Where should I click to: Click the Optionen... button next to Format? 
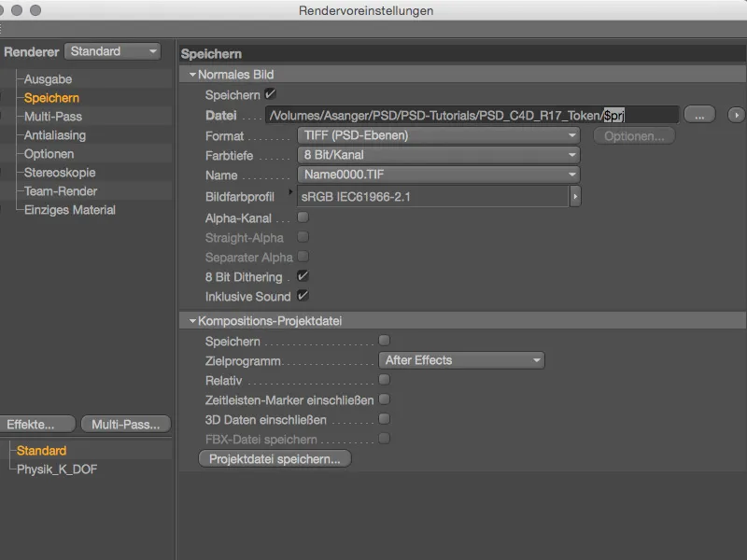(634, 136)
